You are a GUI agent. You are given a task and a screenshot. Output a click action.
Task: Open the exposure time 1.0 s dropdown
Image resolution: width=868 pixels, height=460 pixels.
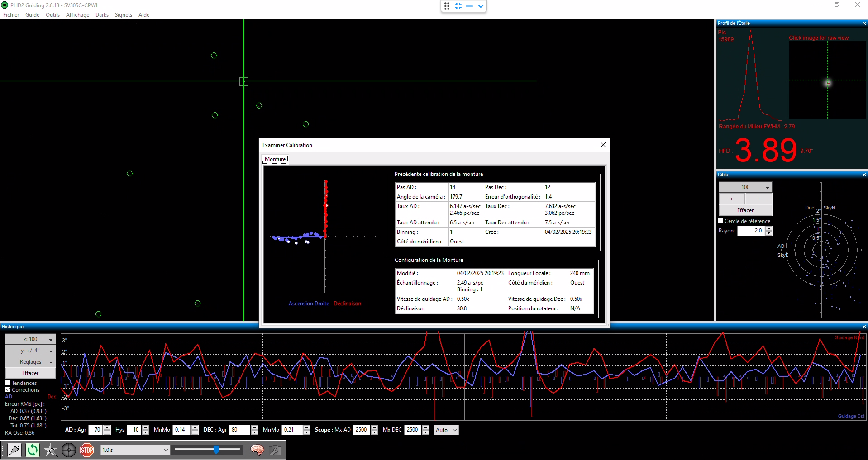click(x=135, y=450)
